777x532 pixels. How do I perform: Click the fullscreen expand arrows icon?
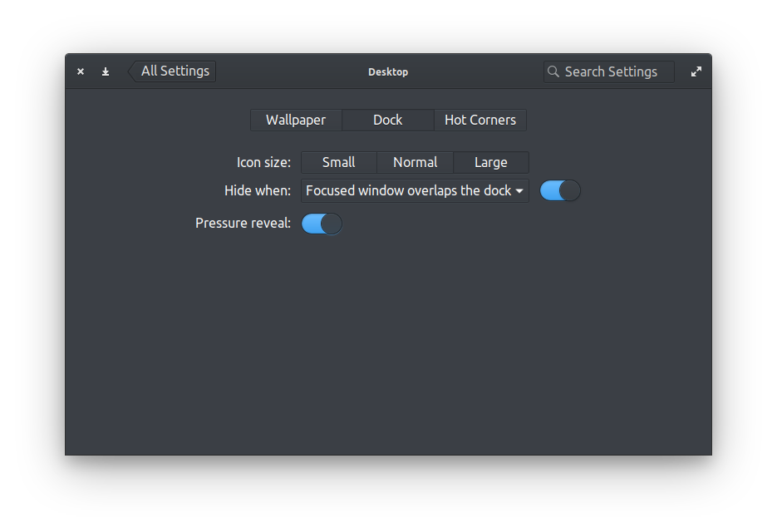coord(696,71)
